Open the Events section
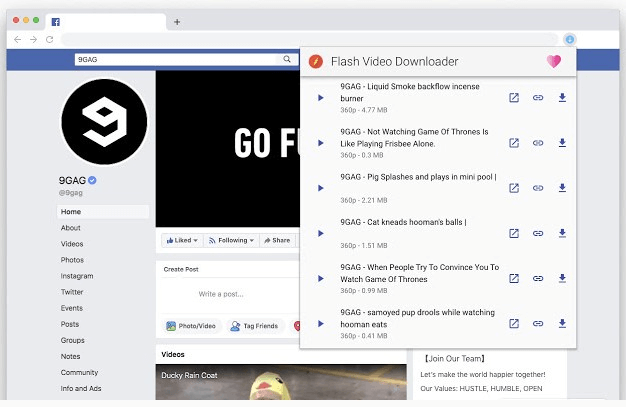This screenshot has height=407, width=626. pos(71,308)
